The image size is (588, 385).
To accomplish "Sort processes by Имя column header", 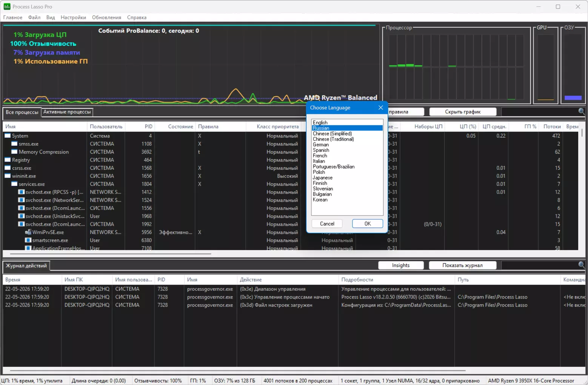I will pyautogui.click(x=45, y=126).
